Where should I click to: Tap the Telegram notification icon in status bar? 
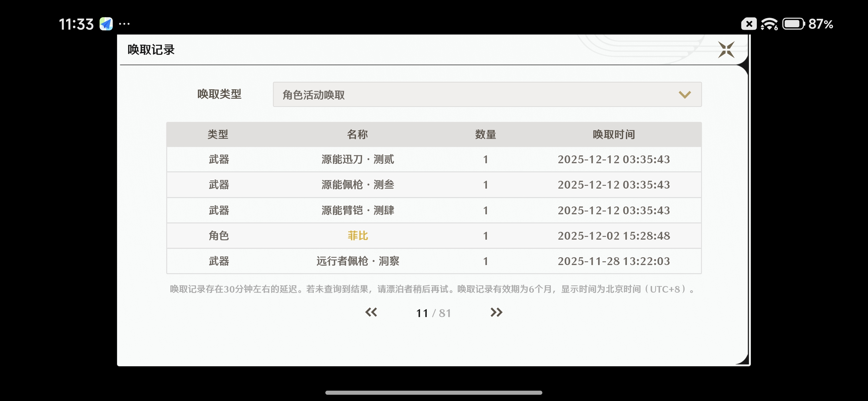[106, 24]
